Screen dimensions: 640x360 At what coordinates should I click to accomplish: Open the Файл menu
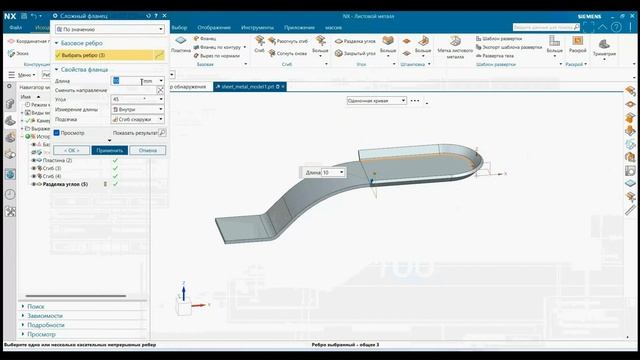click(16, 27)
